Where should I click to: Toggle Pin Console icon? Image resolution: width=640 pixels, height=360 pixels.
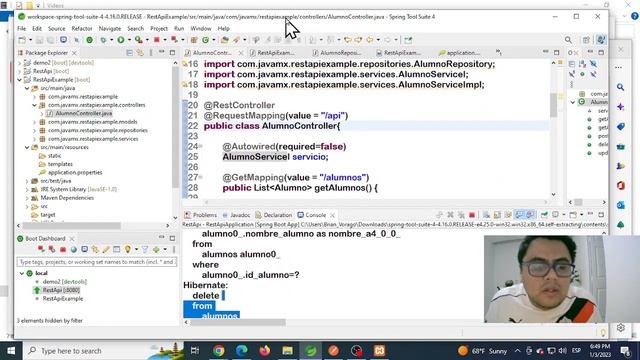click(x=544, y=215)
